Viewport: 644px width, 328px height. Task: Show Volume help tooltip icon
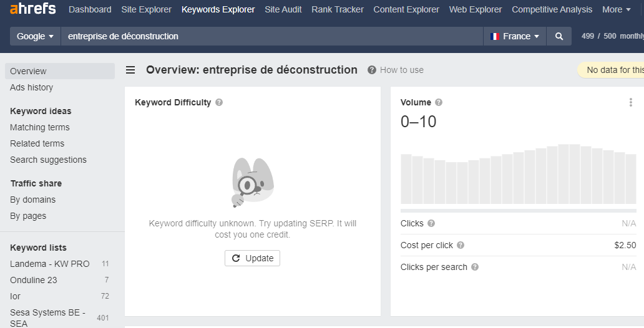[439, 102]
